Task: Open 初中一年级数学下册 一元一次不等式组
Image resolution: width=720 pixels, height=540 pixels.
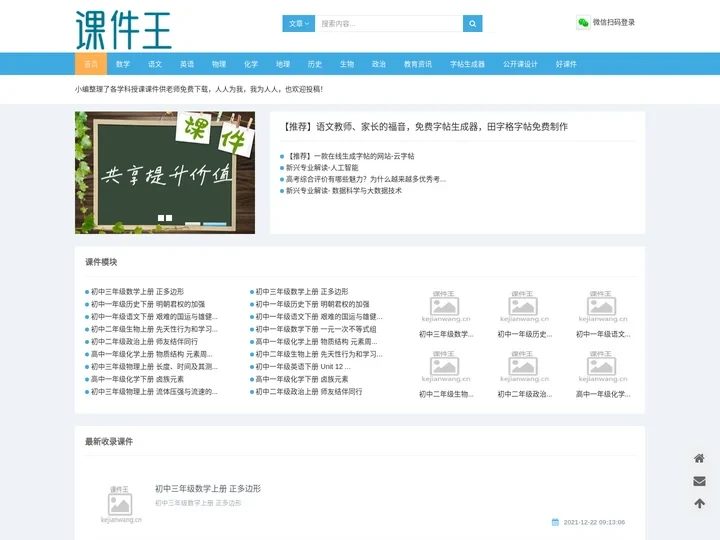Action: coord(316,329)
